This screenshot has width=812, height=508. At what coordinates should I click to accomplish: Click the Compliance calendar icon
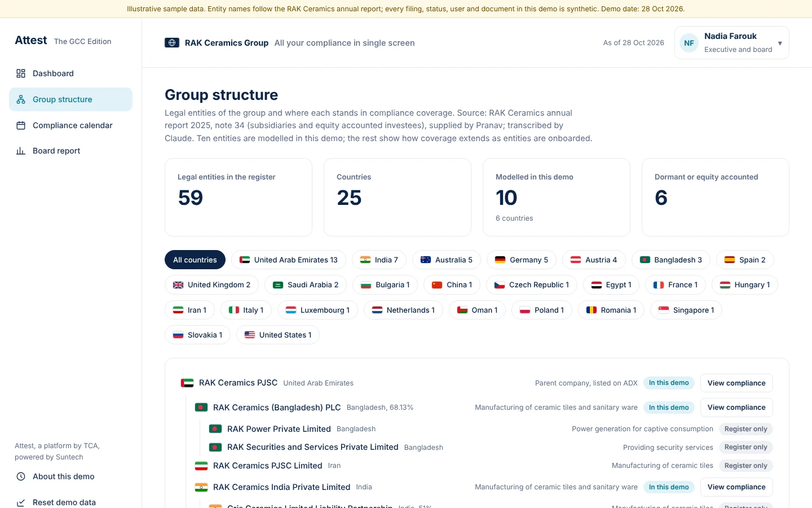point(21,125)
